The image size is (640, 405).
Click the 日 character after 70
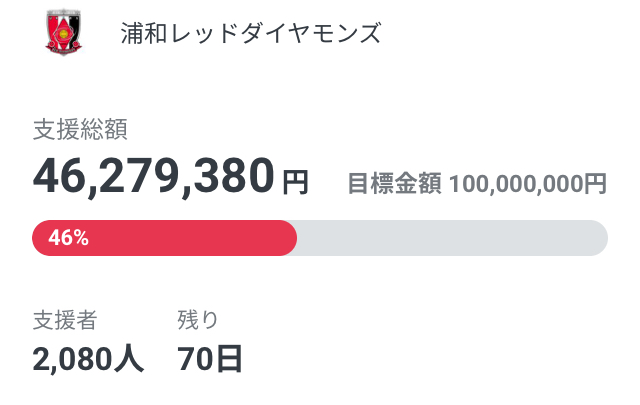coord(229,359)
